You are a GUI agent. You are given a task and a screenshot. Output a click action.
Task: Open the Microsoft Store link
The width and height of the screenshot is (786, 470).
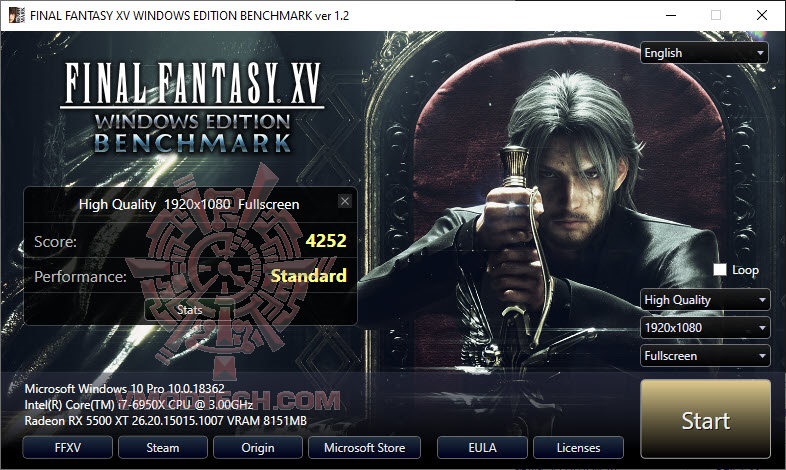[x=364, y=447]
